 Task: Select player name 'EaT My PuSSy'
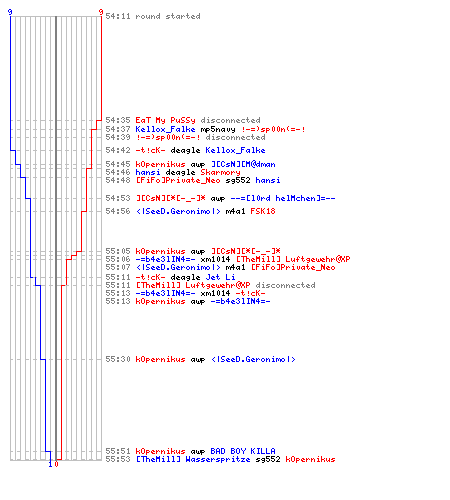coord(165,120)
